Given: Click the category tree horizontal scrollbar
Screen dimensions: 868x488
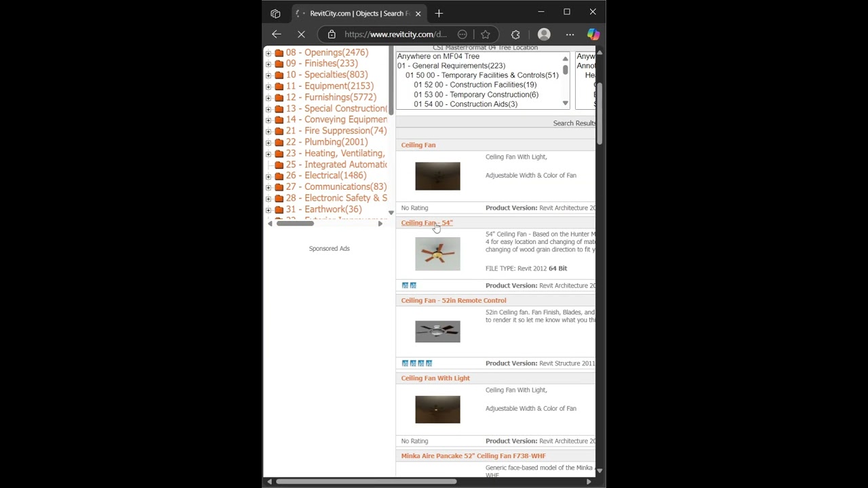Looking at the screenshot, I should pyautogui.click(x=295, y=223).
